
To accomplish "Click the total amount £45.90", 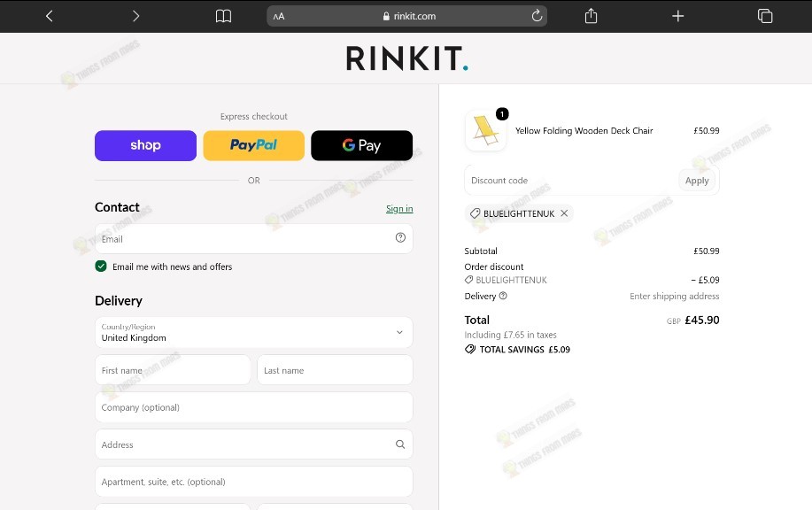I will pyautogui.click(x=701, y=320).
